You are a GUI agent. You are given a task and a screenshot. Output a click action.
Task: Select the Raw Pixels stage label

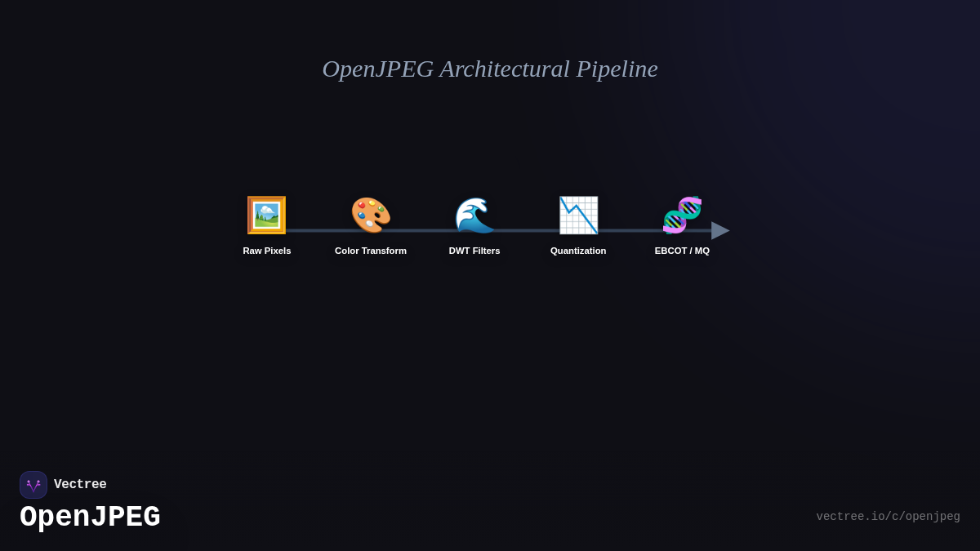coord(266,251)
